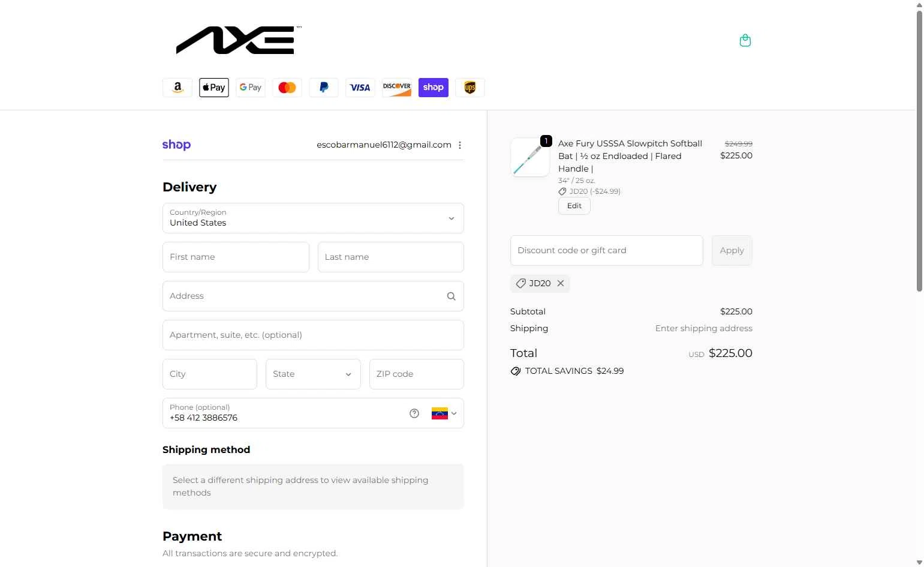Click the Payment heading

pos(192,536)
